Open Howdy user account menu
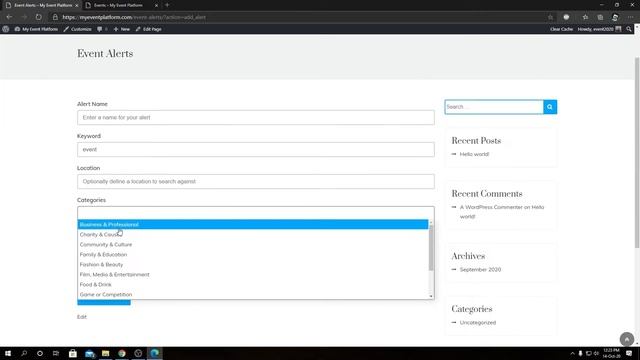Viewport: 640px width, 360px height. point(599,29)
